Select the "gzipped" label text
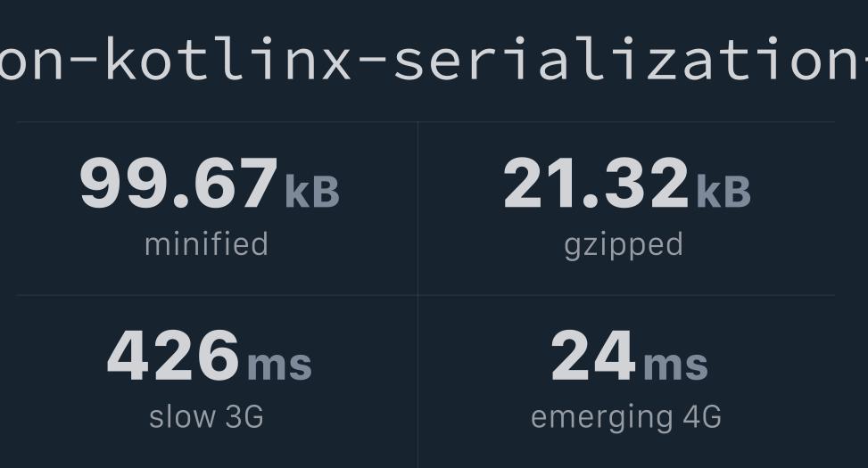 (624, 246)
